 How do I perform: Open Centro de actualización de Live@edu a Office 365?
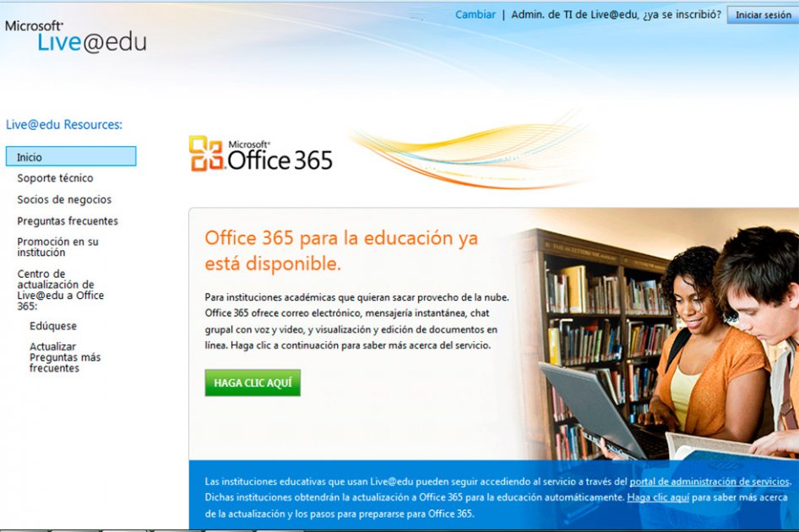pyautogui.click(x=60, y=290)
